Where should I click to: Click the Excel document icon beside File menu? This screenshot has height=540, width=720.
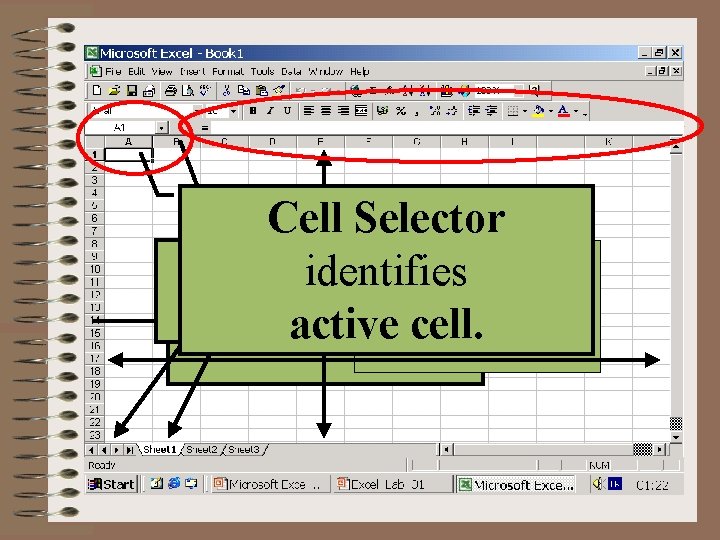click(x=95, y=71)
